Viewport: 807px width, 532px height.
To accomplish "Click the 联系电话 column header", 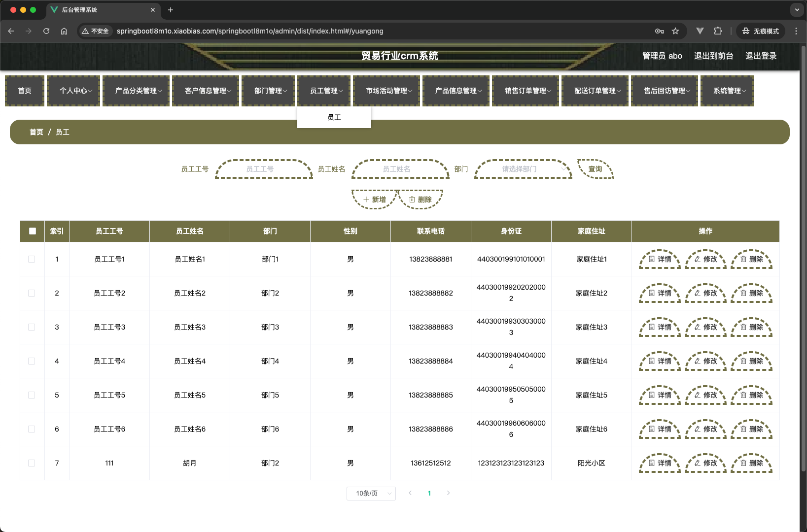I will [431, 231].
